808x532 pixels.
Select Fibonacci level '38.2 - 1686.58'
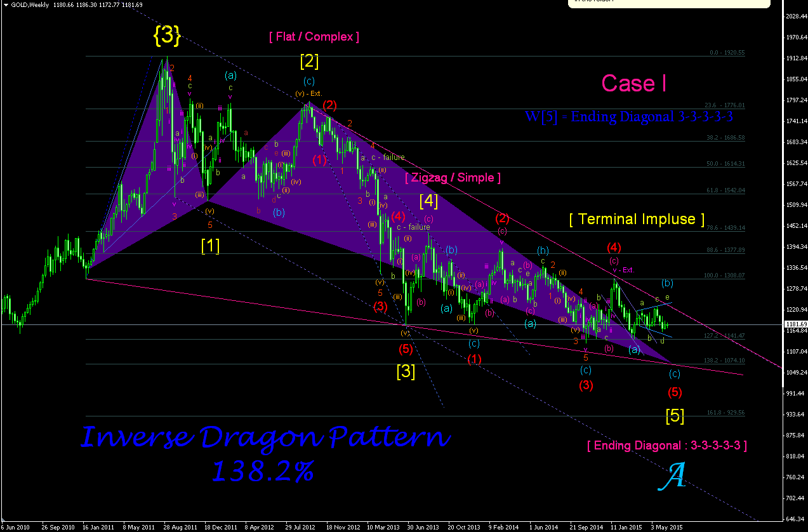pyautogui.click(x=725, y=138)
